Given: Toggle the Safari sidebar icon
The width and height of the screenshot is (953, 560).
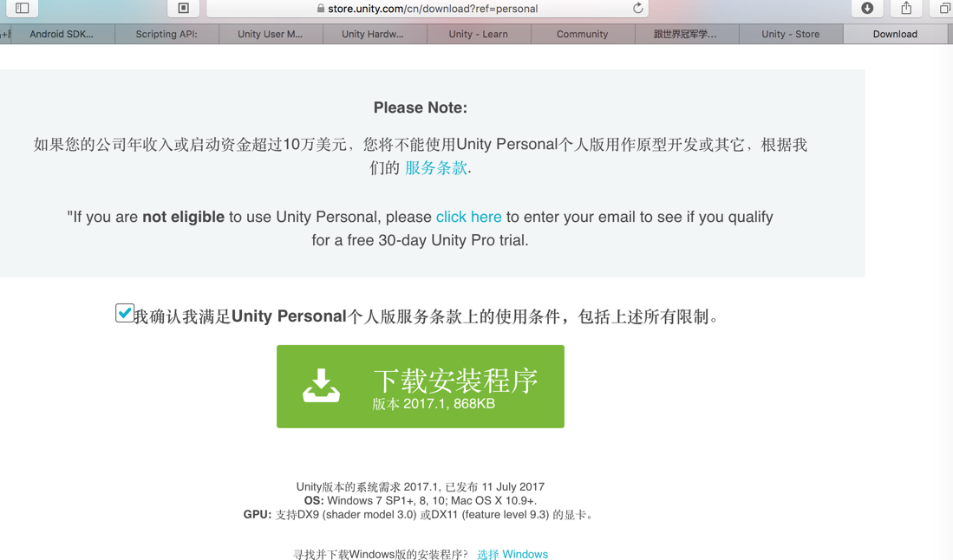Looking at the screenshot, I should 22,8.
